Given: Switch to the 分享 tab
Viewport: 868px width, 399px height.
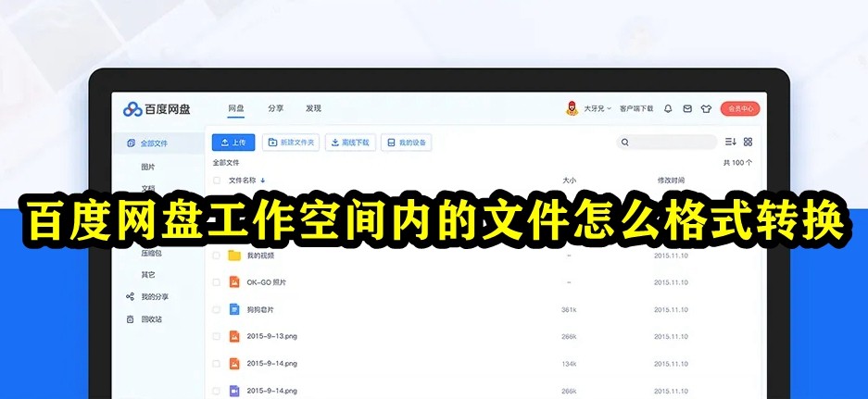Looking at the screenshot, I should (276, 108).
